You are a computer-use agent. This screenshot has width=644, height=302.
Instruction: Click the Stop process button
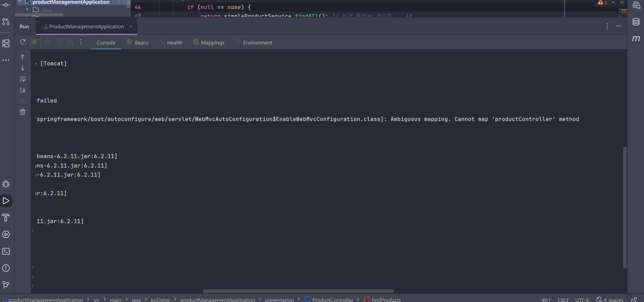(34, 42)
